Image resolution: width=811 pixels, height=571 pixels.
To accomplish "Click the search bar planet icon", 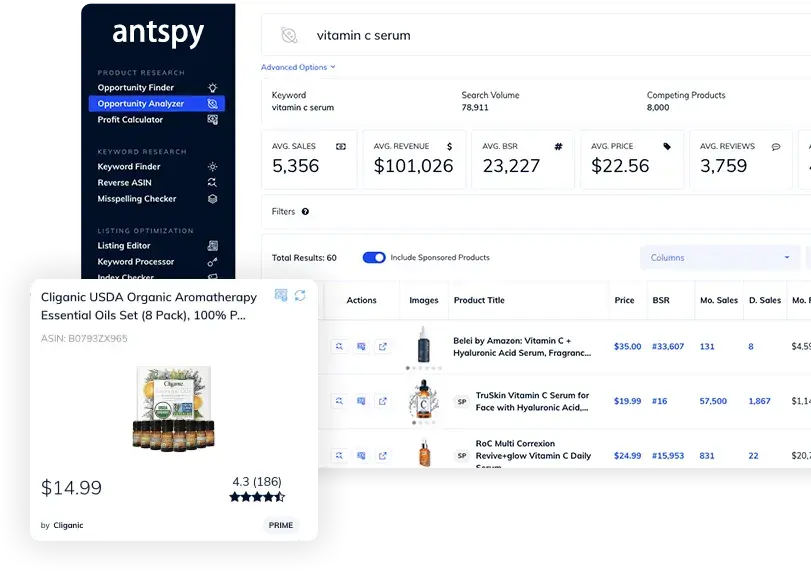I will pos(289,35).
